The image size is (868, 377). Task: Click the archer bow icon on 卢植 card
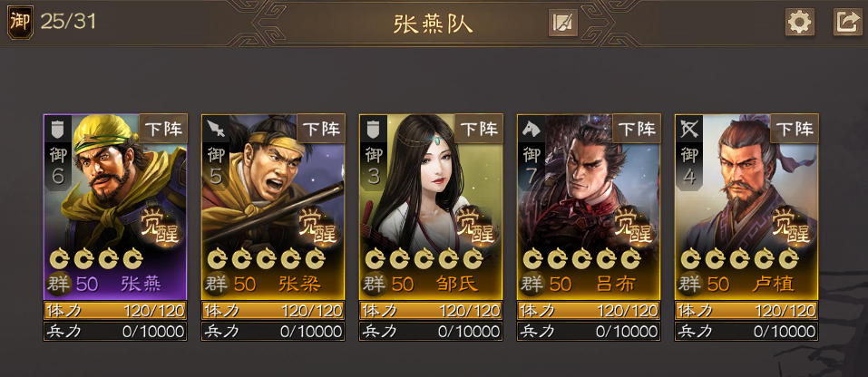688,130
